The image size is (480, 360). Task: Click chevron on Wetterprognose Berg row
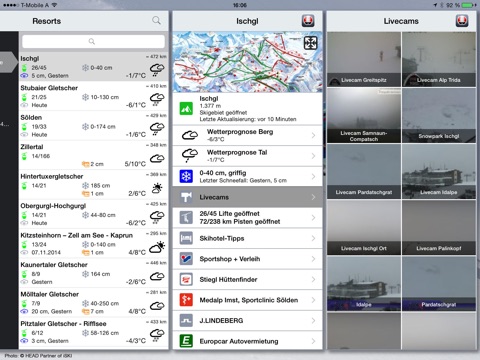coord(313,135)
